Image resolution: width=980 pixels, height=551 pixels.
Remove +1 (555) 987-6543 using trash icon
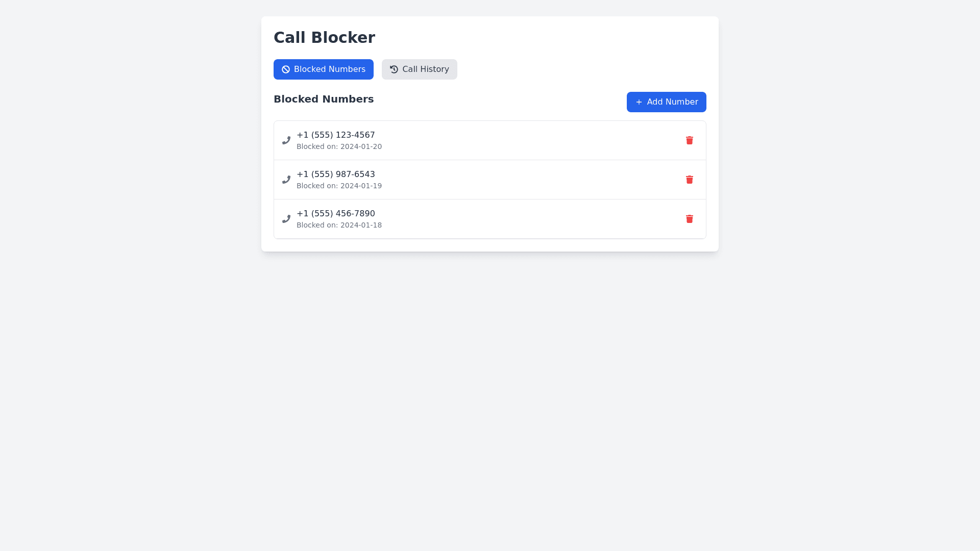coord(689,180)
